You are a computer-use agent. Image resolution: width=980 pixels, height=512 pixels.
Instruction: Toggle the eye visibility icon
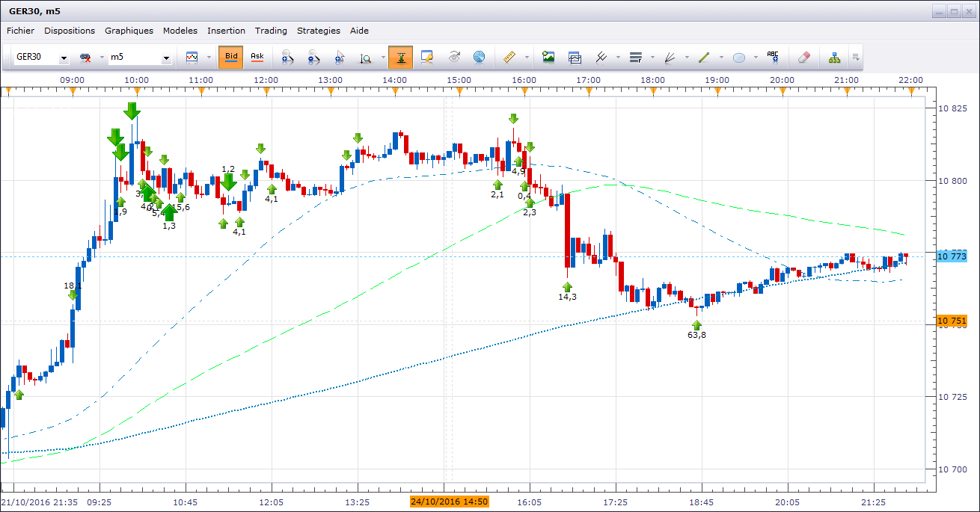[454, 57]
